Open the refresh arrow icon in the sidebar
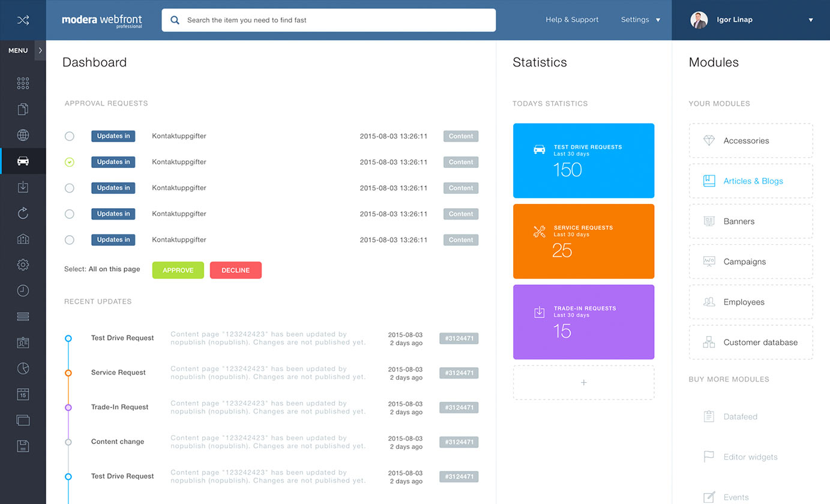The width and height of the screenshot is (830, 504). (23, 212)
